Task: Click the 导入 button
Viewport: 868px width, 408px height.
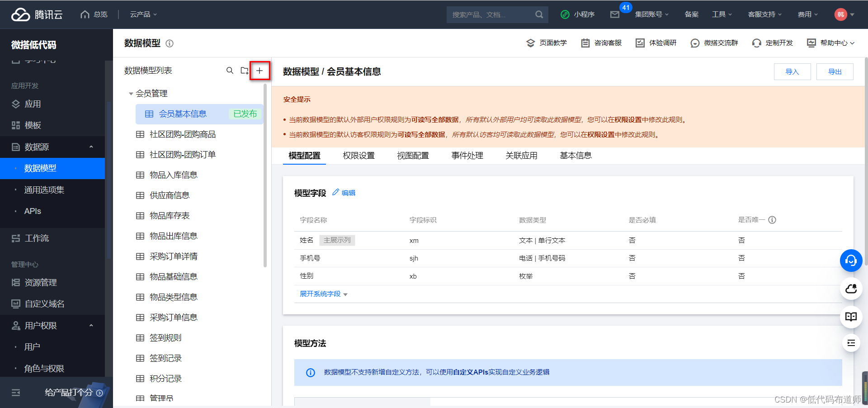Action: coord(792,71)
